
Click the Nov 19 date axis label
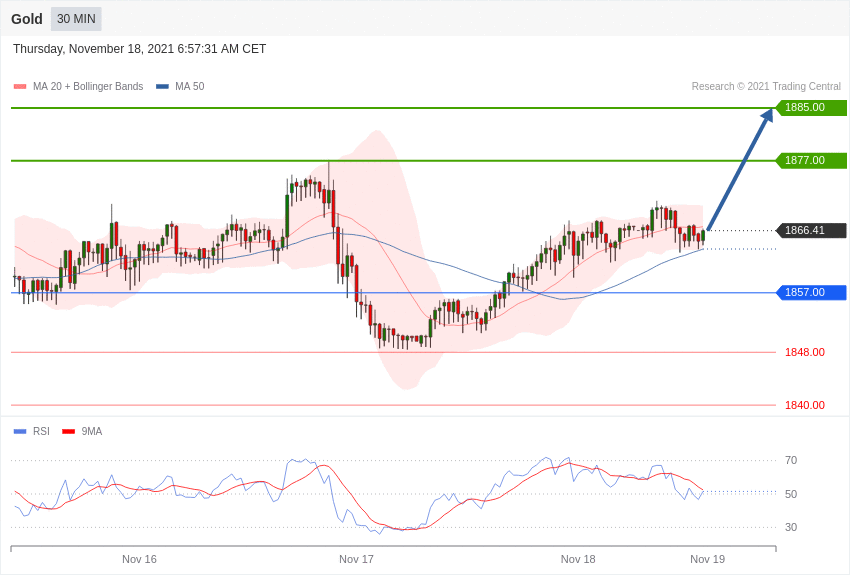pos(707,559)
